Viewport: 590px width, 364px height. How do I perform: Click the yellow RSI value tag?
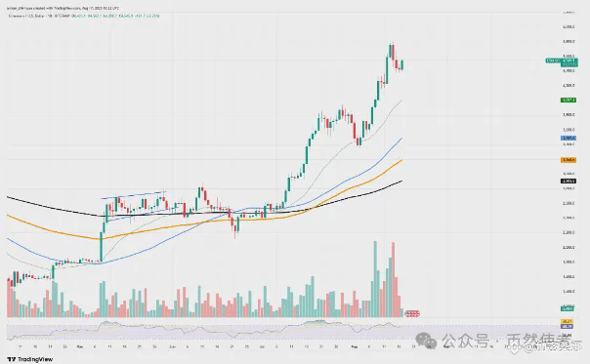pos(567,322)
